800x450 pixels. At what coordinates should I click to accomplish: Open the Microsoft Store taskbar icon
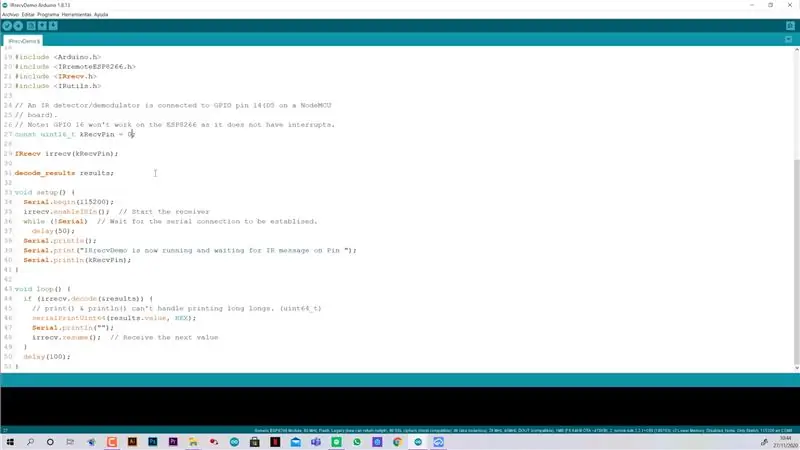[255, 442]
